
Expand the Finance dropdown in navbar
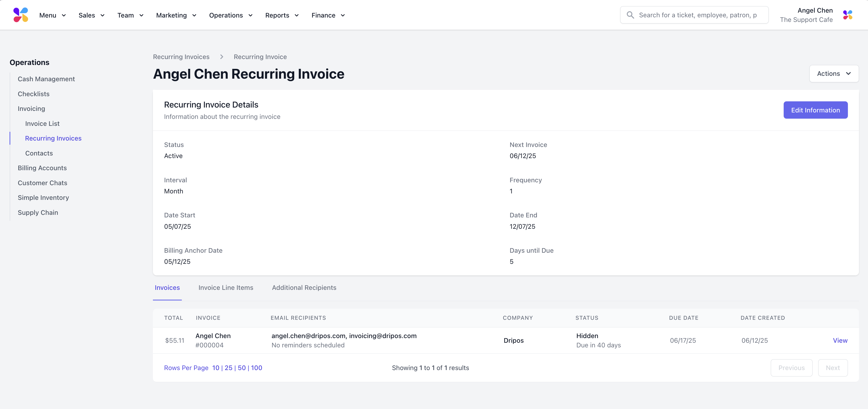point(328,15)
